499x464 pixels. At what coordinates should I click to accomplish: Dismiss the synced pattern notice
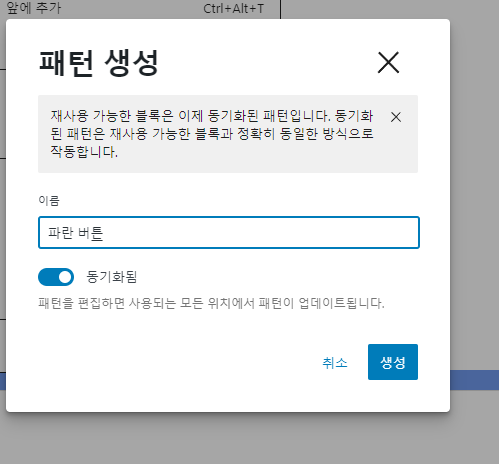[396, 117]
